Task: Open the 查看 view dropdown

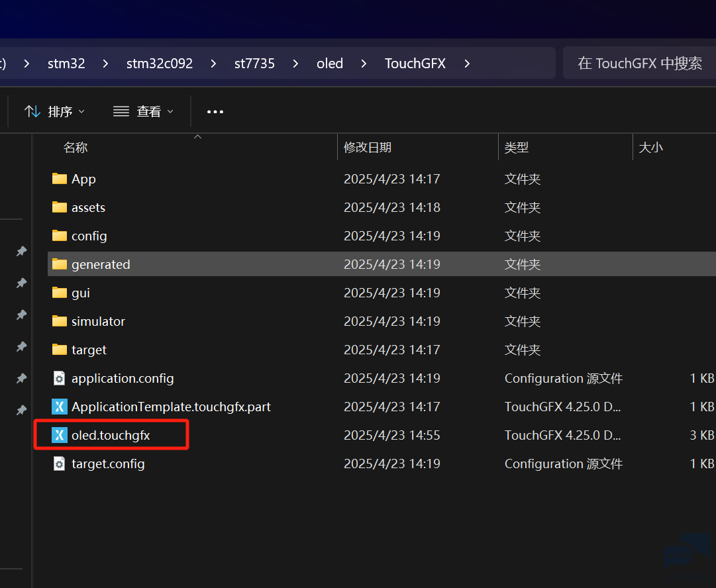Action: tap(143, 111)
